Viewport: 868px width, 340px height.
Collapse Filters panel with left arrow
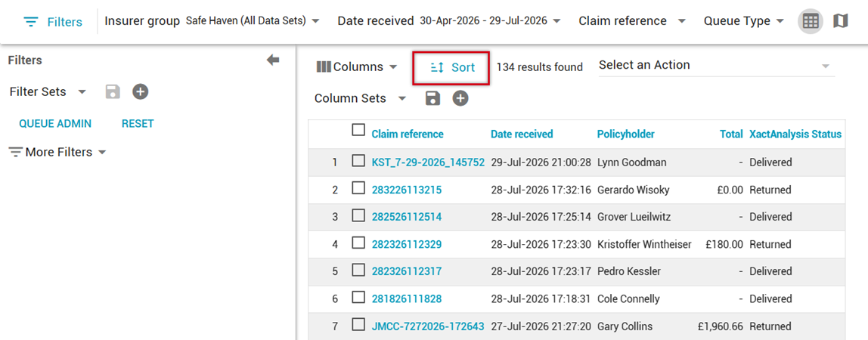click(x=273, y=60)
